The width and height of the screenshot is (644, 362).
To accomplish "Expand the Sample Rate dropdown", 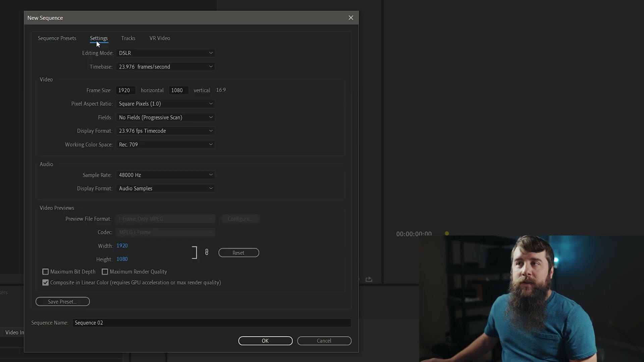I will (x=165, y=175).
